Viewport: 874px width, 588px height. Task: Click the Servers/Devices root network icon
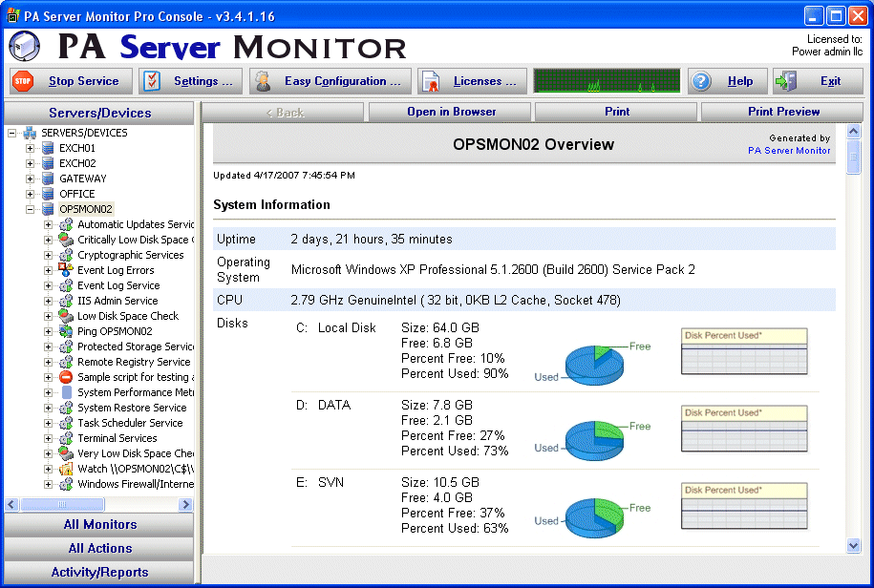tap(30, 133)
